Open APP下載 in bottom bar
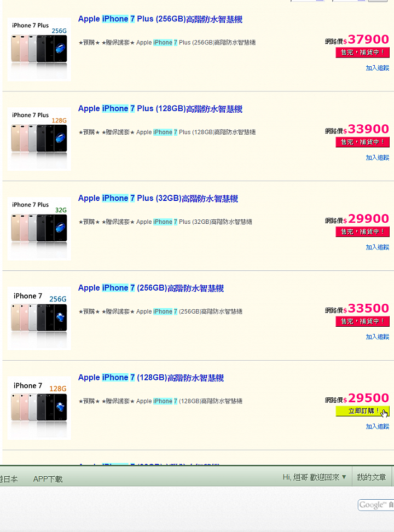 point(48,479)
